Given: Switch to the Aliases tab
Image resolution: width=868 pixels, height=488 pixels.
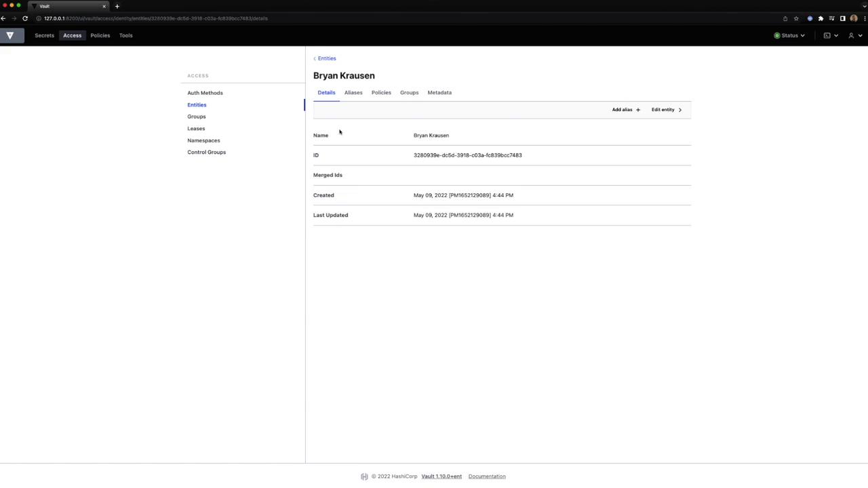Looking at the screenshot, I should (353, 92).
